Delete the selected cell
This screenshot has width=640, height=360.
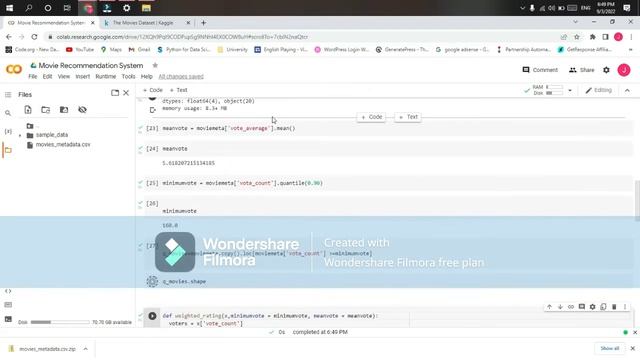614,307
